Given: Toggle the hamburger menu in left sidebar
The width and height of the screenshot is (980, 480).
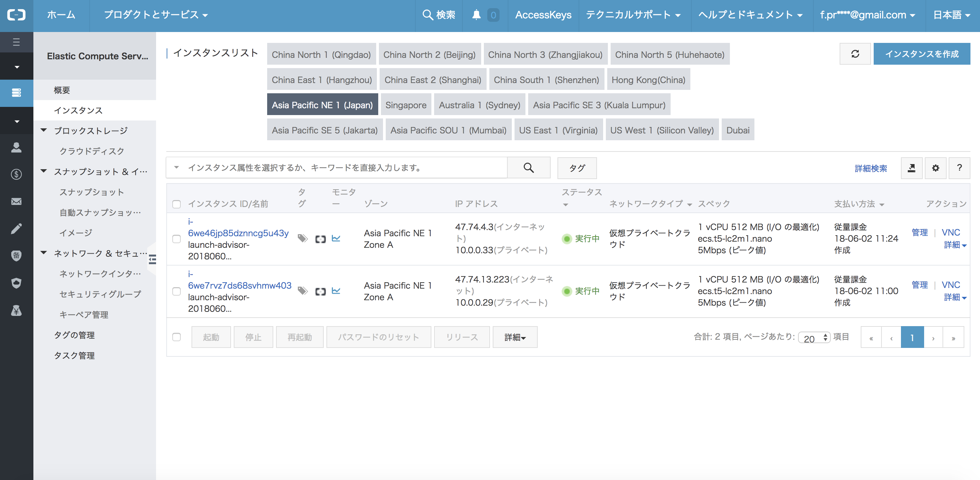Looking at the screenshot, I should (x=16, y=42).
